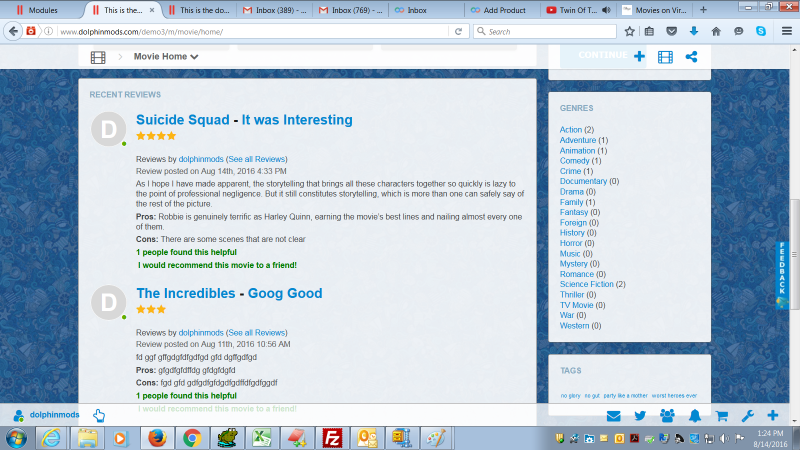
Task: Click the chat bubble icon in browser toolbar
Action: pos(738,32)
